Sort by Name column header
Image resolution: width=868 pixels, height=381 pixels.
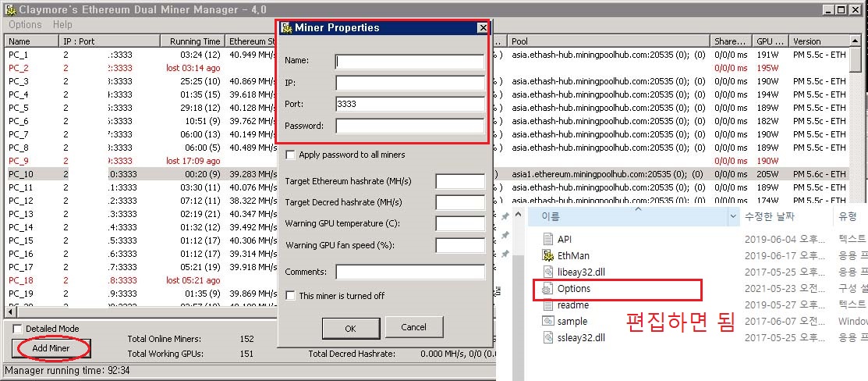point(31,41)
